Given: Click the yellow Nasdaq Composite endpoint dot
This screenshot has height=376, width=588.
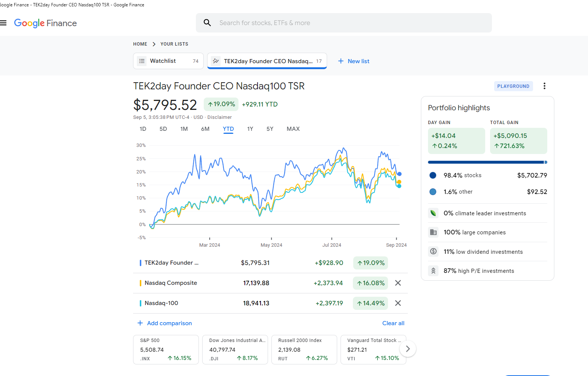Looking at the screenshot, I should [x=399, y=182].
